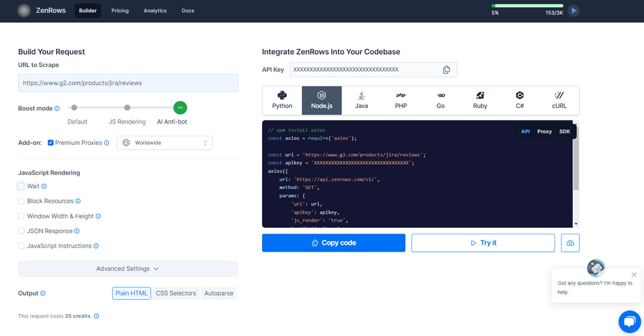
Task: Select the Node.js language tab
Action: tap(321, 100)
